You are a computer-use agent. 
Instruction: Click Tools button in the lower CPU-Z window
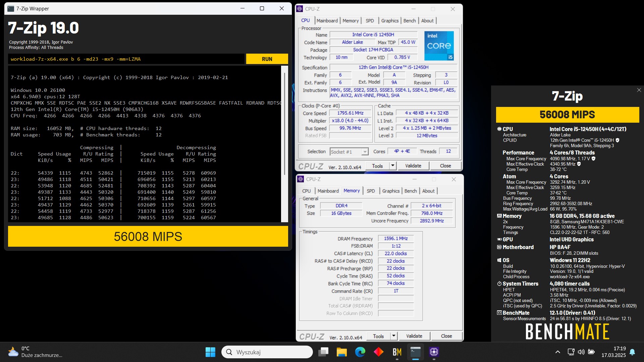point(378,336)
